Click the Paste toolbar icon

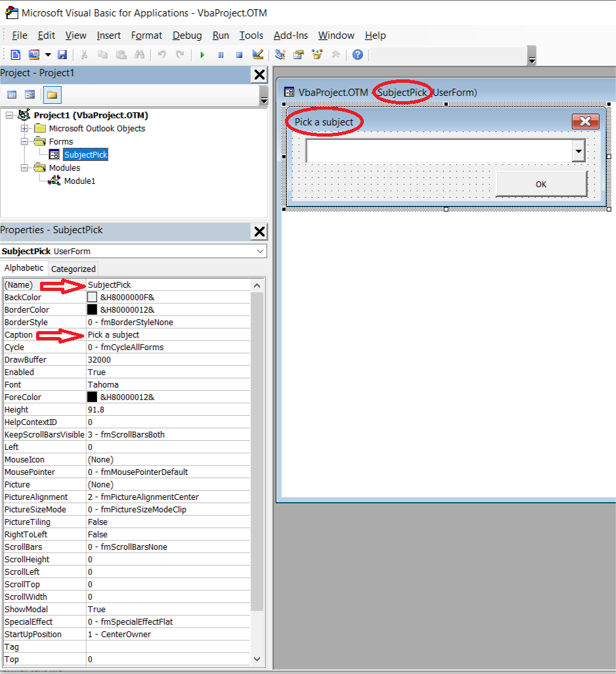[x=121, y=55]
